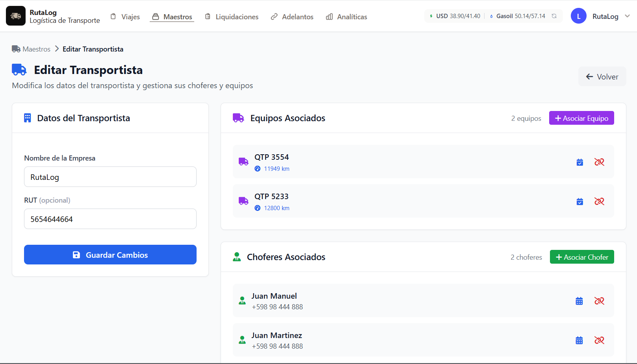Refresh the exchange rates icon
This screenshot has height=364, width=637.
point(554,16)
